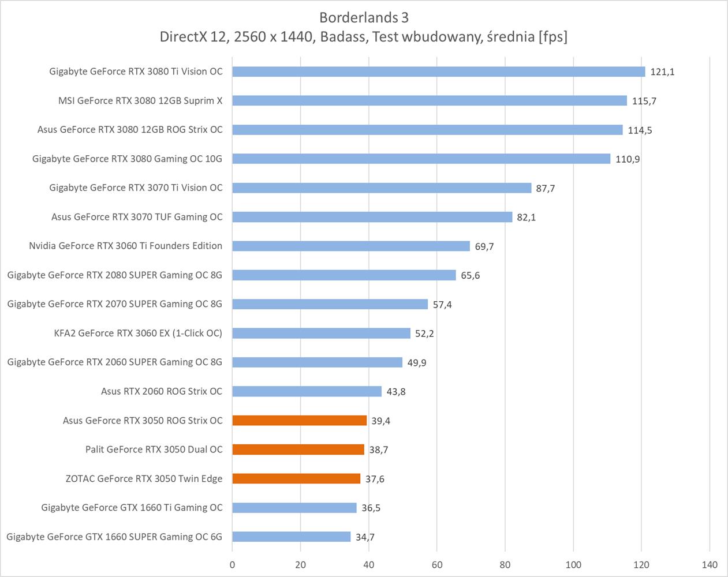Click the DirectX 12 test settings subtitle
This screenshot has width=728, height=577.
coord(364,37)
